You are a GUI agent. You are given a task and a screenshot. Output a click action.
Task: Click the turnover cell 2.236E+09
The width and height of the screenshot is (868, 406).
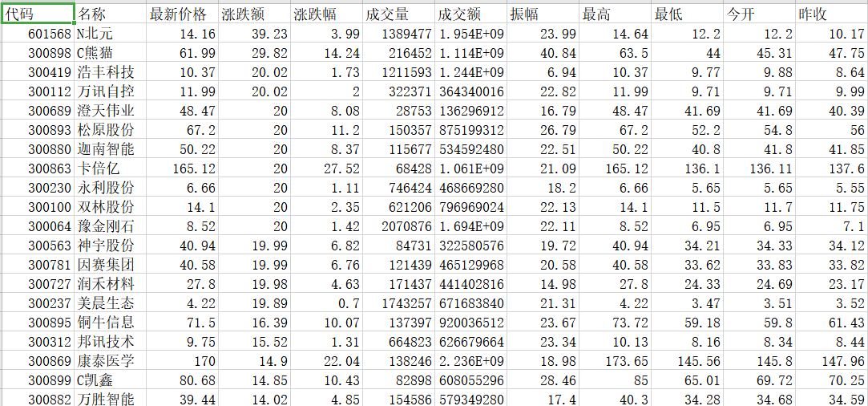[470, 360]
